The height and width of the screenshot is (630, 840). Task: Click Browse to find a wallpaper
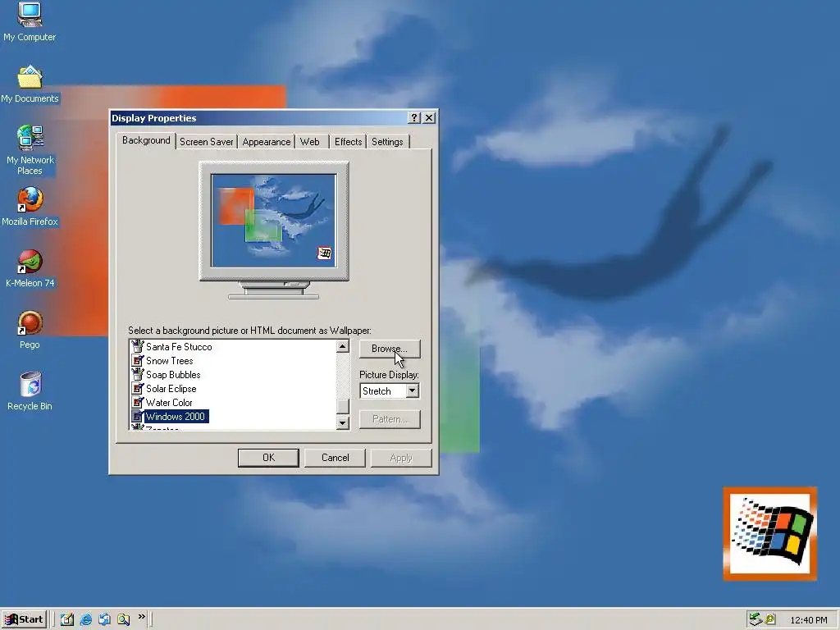coord(390,349)
